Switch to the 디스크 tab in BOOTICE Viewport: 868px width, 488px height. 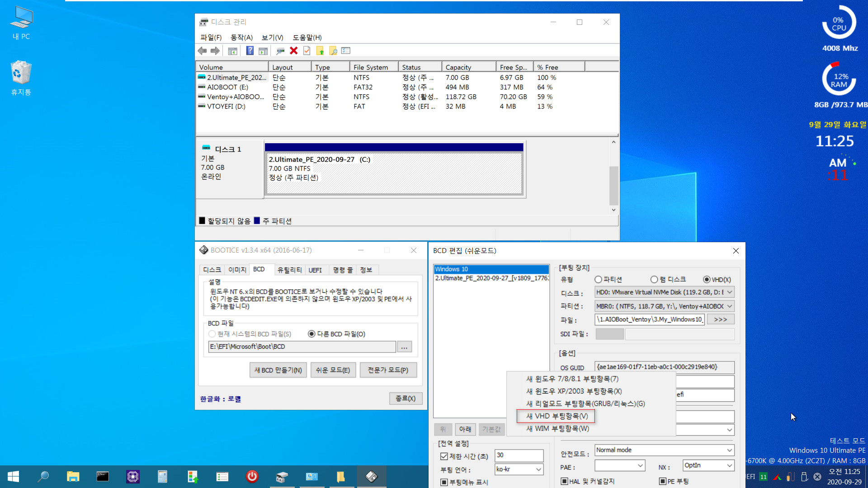pyautogui.click(x=212, y=270)
